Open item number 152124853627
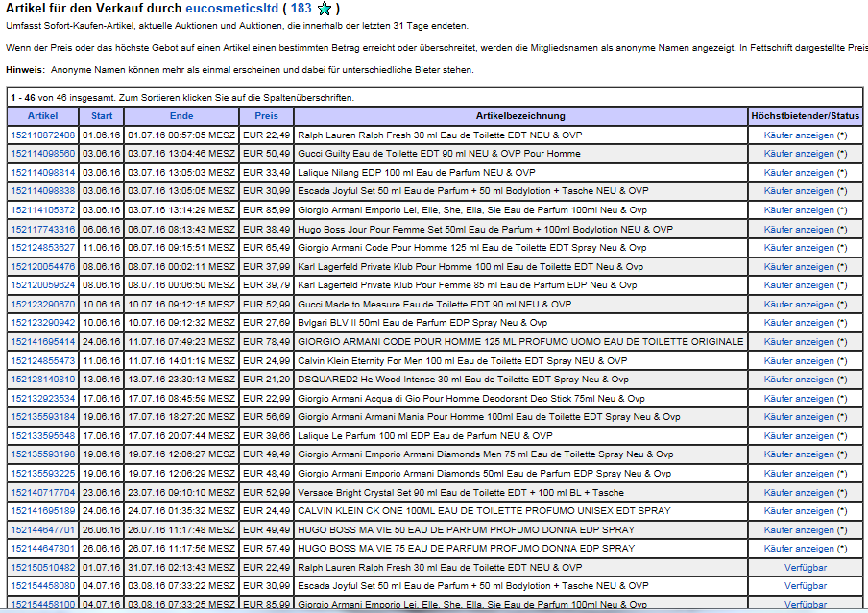Viewport: 868px width, 613px height. 43,248
